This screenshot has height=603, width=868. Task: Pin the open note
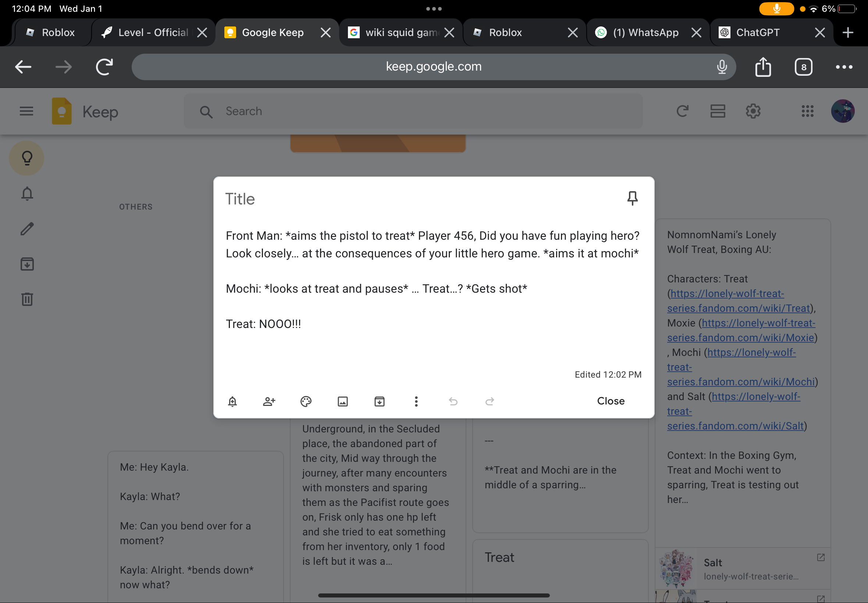coord(632,199)
